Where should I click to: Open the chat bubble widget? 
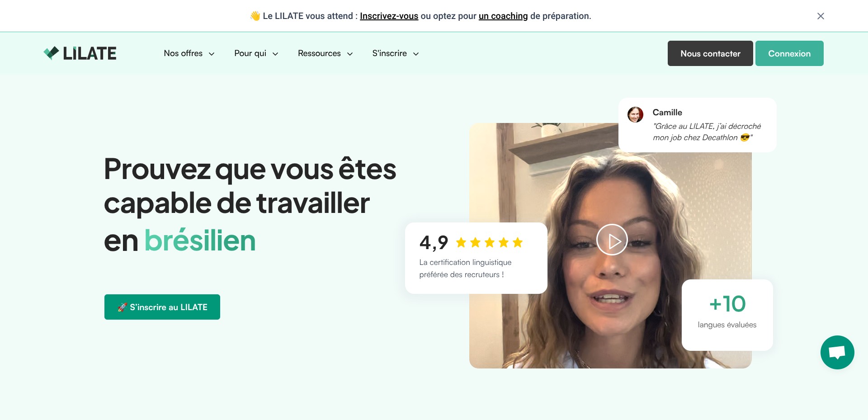pyautogui.click(x=837, y=352)
